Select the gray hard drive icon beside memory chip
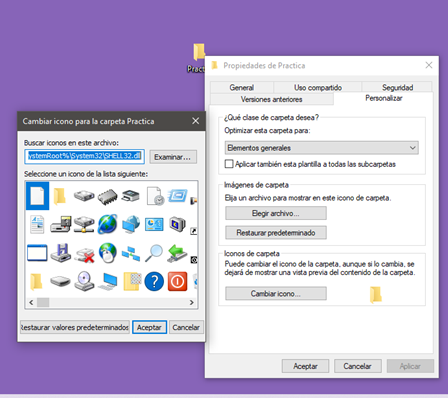 click(84, 195)
